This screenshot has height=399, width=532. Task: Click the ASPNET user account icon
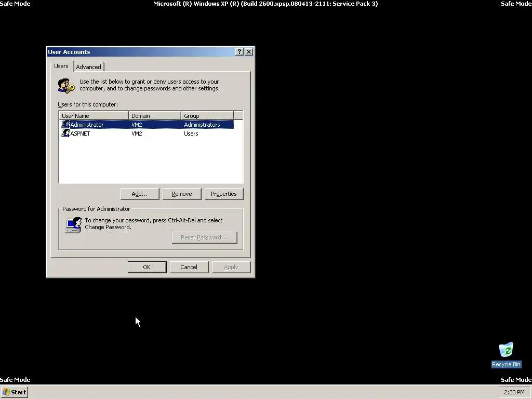click(65, 134)
